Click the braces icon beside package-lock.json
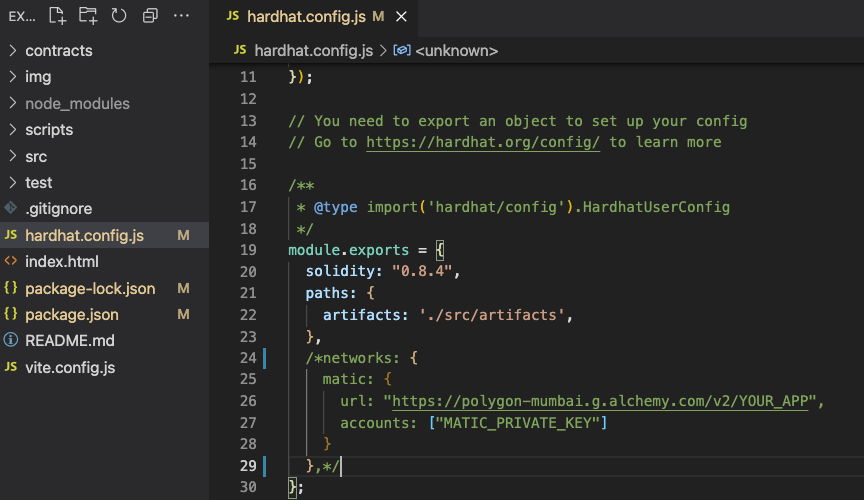Screen dimensions: 864x500 tap(10, 287)
